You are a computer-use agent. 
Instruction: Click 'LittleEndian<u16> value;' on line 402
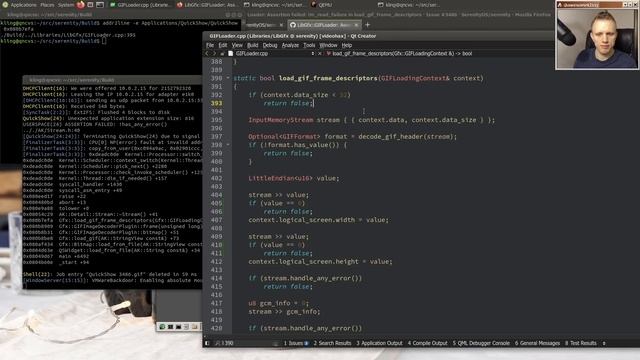[293, 178]
